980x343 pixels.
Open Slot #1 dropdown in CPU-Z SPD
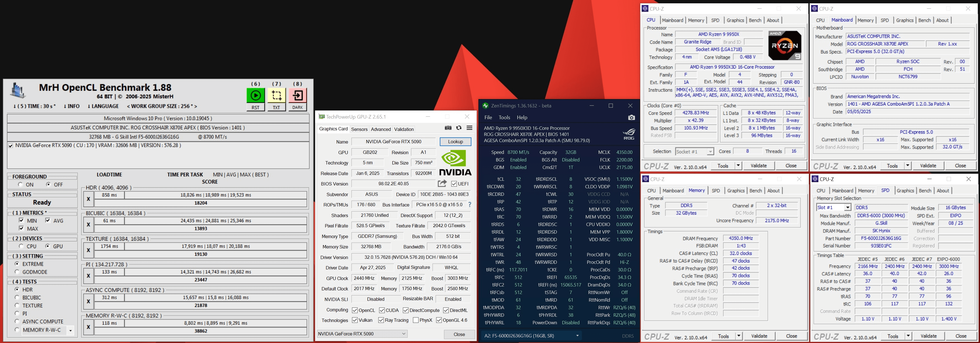point(847,208)
